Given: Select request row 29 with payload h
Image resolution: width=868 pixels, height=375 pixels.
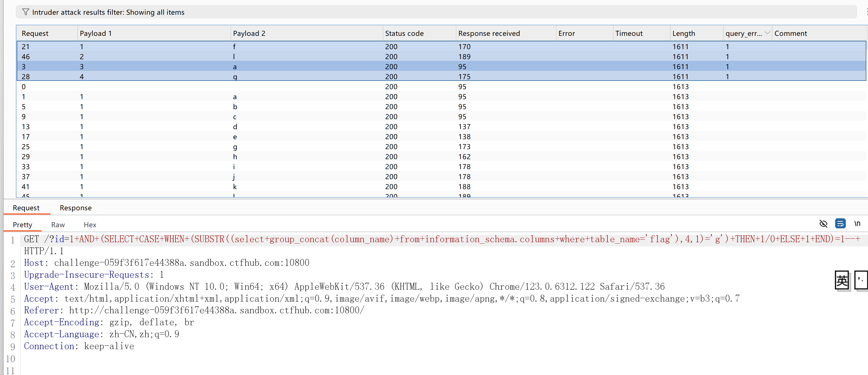Looking at the screenshot, I should pyautogui.click(x=441, y=157).
